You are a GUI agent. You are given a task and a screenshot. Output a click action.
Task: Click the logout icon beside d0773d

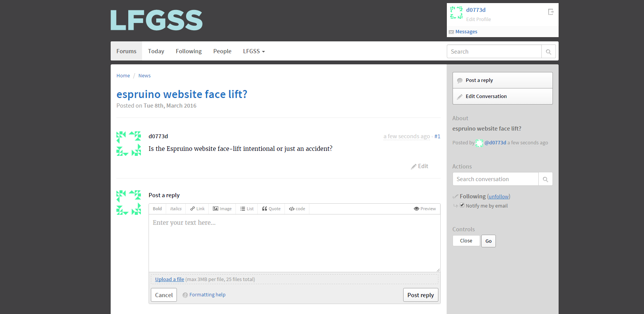(x=551, y=12)
